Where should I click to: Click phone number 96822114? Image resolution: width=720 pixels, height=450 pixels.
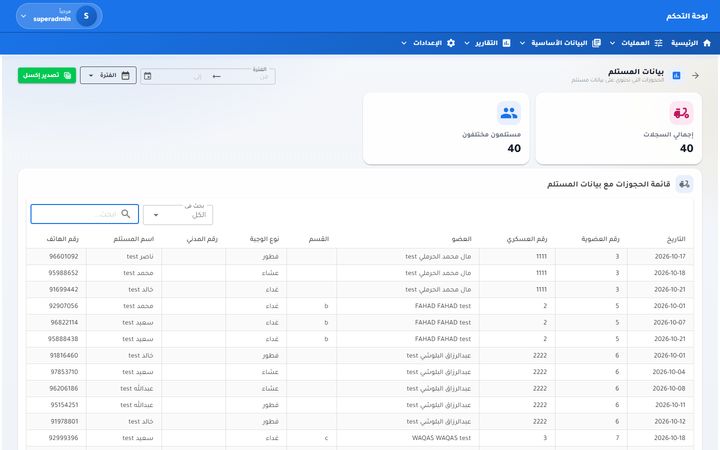point(64,322)
